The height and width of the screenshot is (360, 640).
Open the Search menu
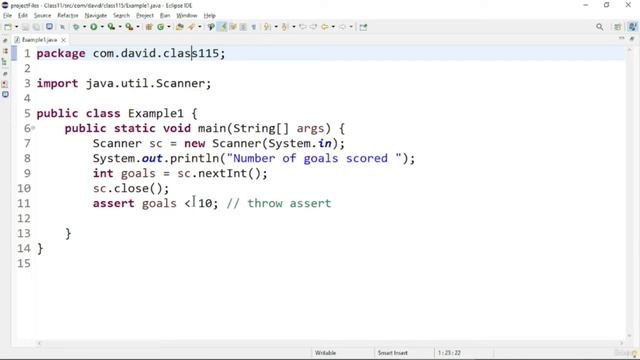coord(121,16)
